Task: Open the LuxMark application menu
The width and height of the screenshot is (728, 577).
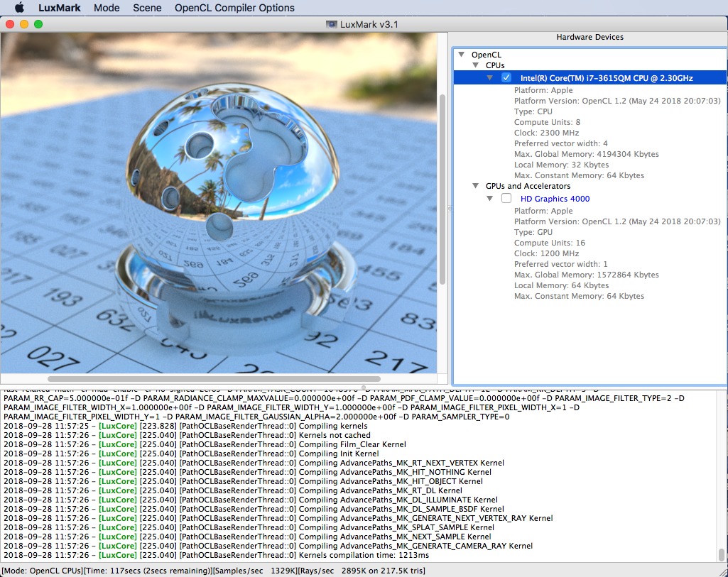Action: pos(60,8)
